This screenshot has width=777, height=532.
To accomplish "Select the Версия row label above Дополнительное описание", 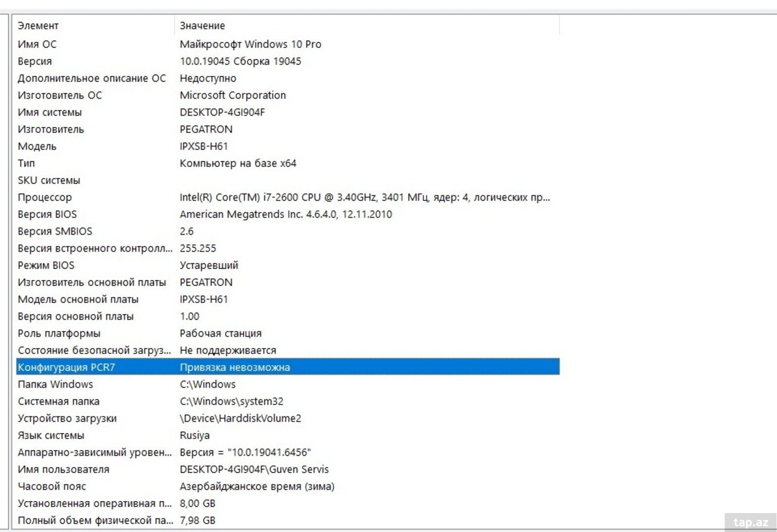I will click(x=35, y=61).
